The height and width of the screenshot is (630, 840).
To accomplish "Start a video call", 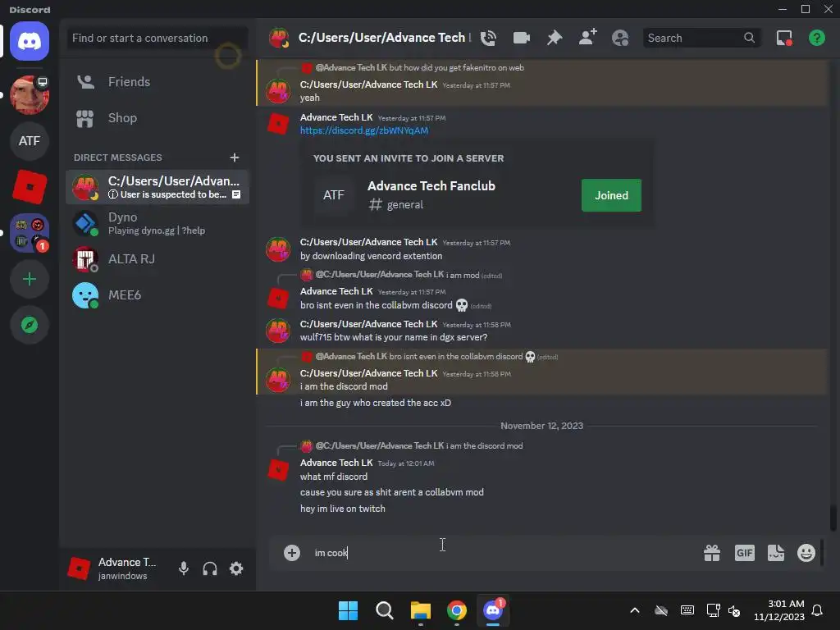I will tap(521, 38).
